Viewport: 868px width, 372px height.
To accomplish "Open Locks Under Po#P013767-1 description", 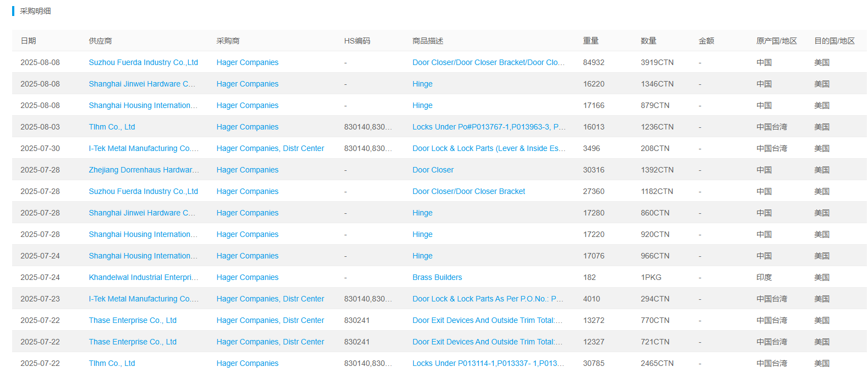I will 489,127.
